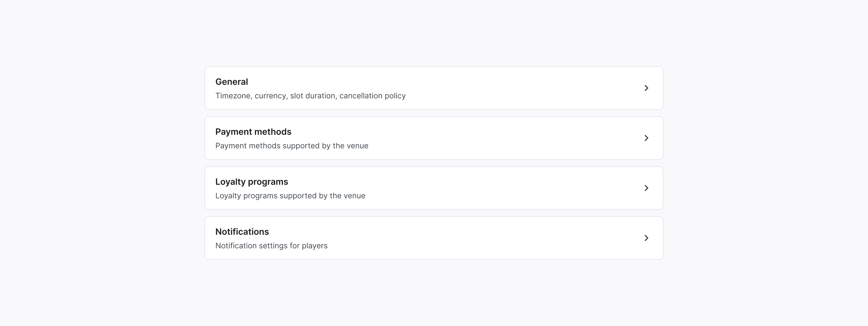Click the chevron arrow on the General card
The image size is (868, 326).
tap(646, 88)
